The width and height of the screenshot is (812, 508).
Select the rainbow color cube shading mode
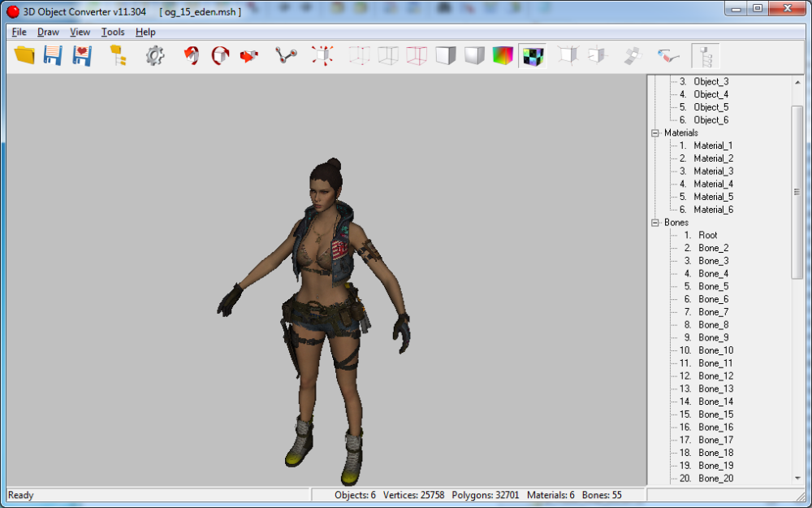click(503, 55)
